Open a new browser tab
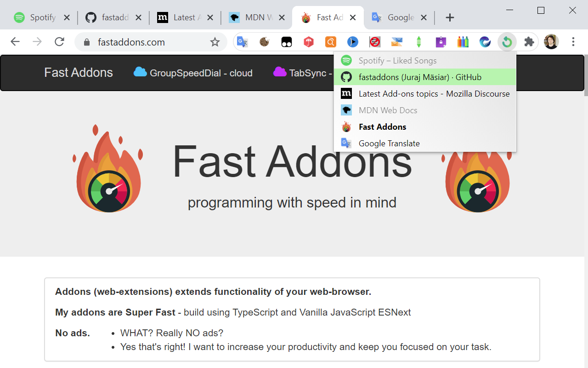 450,17
